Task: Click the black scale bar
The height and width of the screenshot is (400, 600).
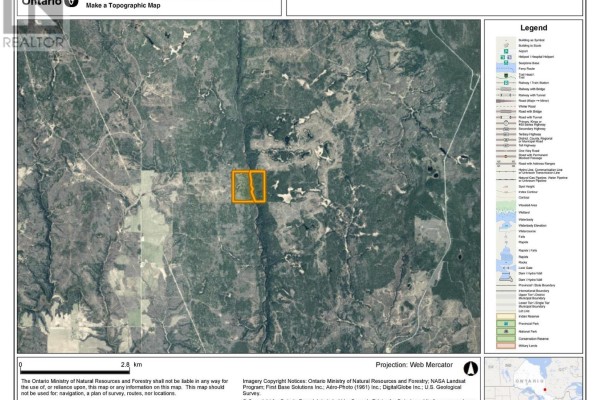Action: 75,371
